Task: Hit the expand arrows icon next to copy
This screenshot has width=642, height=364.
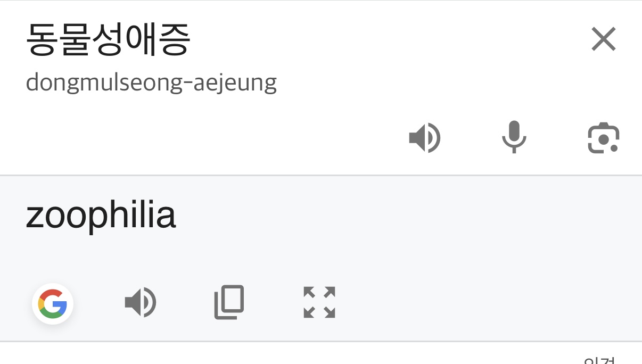Action: [319, 302]
